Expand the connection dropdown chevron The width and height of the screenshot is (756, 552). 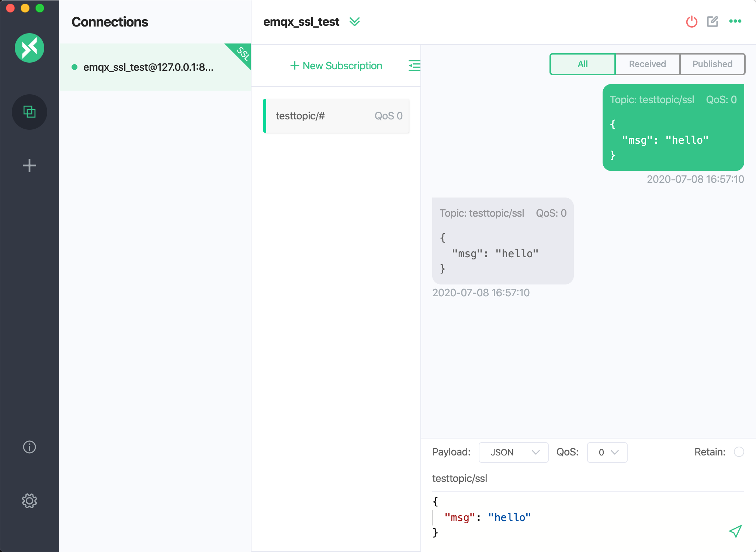(356, 22)
